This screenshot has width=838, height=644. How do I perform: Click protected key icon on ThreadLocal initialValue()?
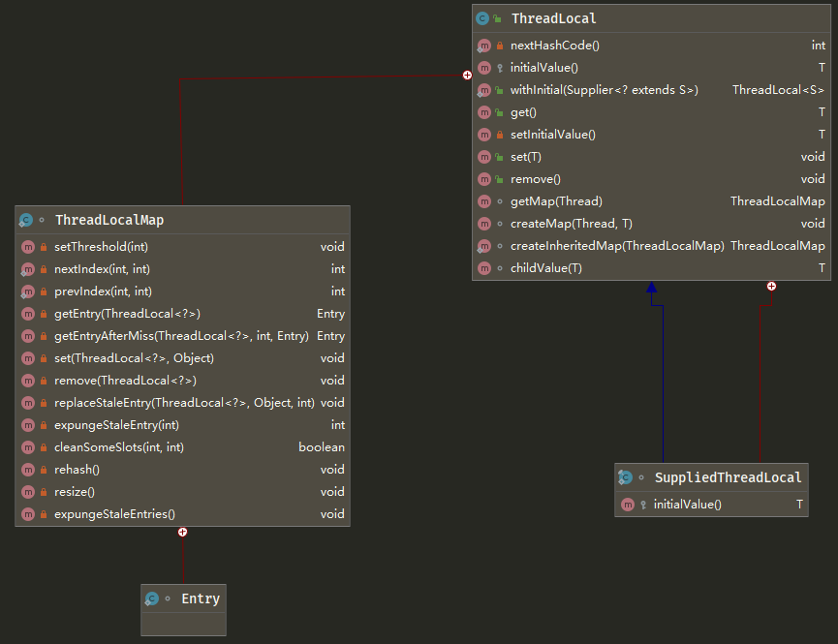click(x=500, y=68)
